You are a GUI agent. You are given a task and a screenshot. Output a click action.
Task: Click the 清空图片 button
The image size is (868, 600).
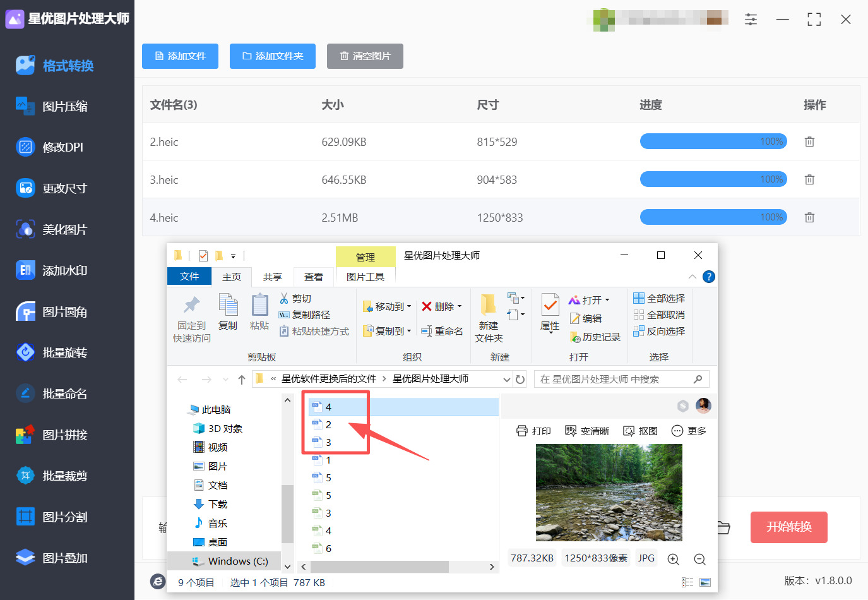coord(365,56)
